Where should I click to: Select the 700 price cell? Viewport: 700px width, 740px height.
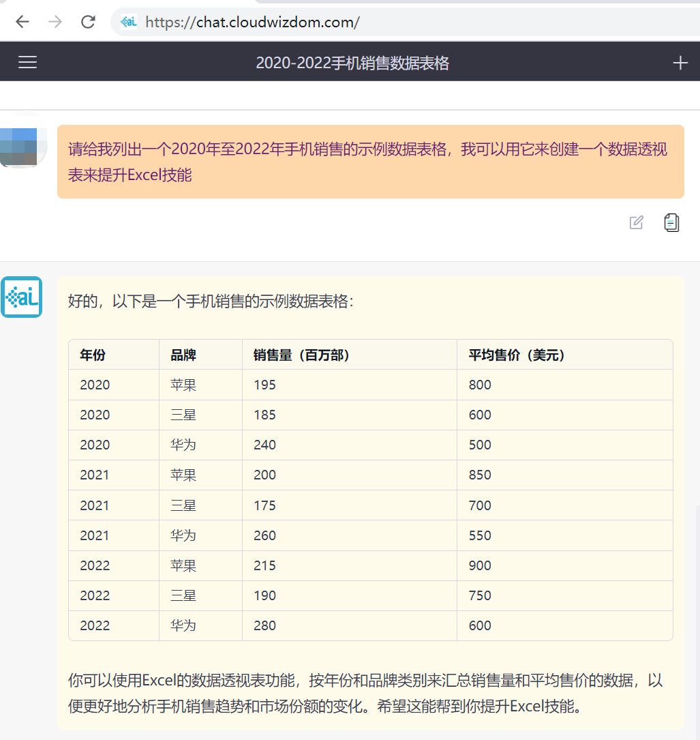point(564,505)
